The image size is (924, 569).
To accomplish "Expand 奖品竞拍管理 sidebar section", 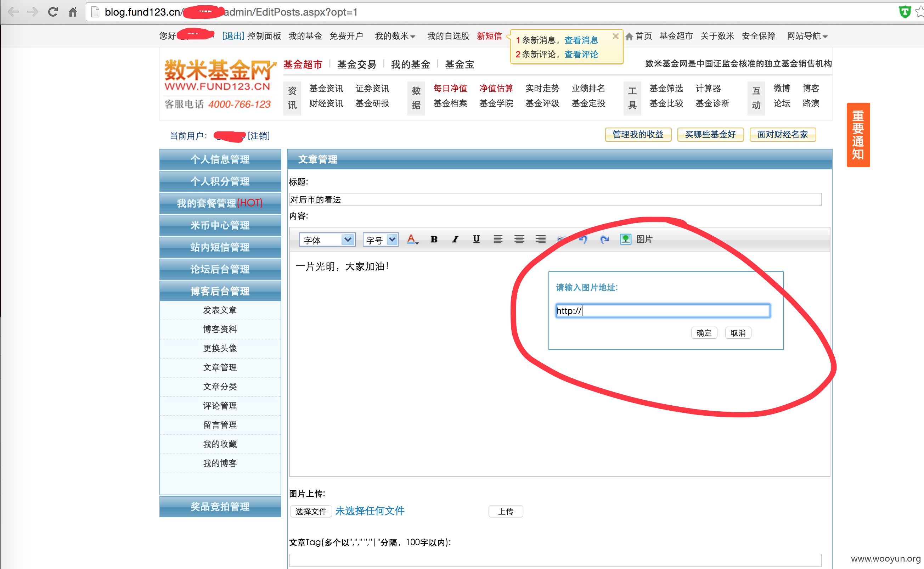I will 220,507.
